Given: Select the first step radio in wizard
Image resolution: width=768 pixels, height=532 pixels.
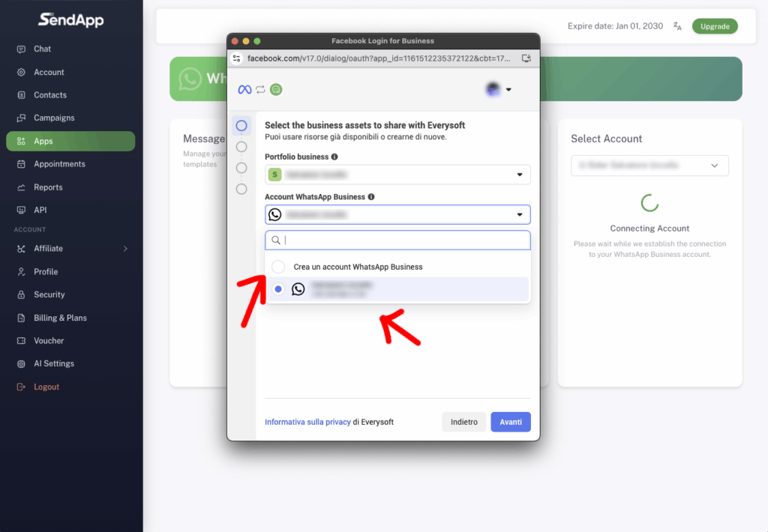Looking at the screenshot, I should pos(241,126).
